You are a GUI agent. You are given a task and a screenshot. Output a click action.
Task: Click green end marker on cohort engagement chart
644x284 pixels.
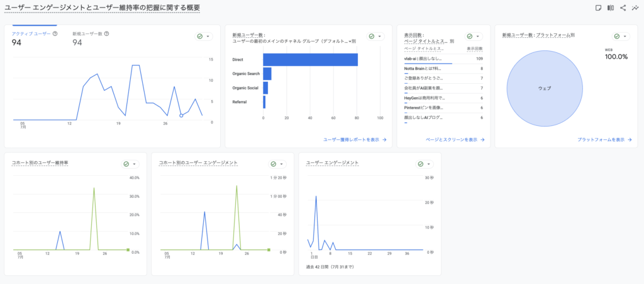click(x=269, y=249)
